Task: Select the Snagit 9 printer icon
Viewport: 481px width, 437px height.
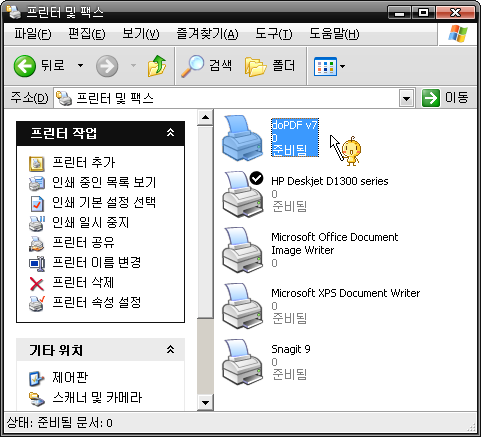Action: pos(242,362)
